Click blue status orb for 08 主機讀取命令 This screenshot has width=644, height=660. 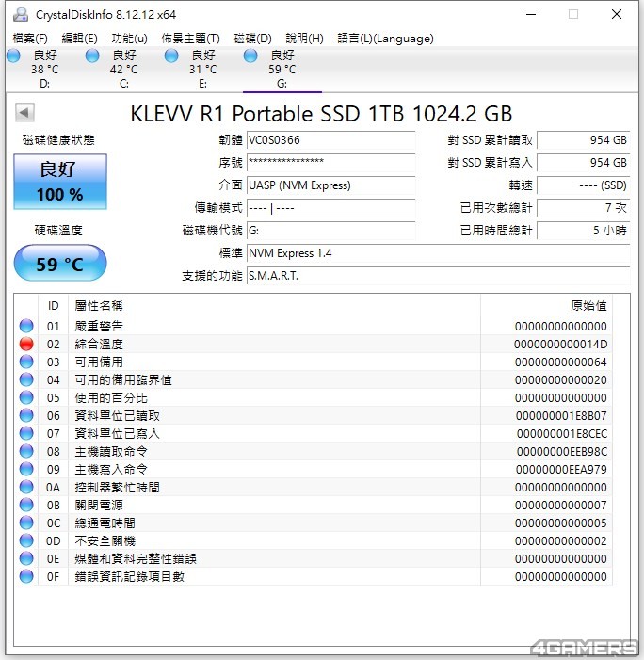point(26,451)
